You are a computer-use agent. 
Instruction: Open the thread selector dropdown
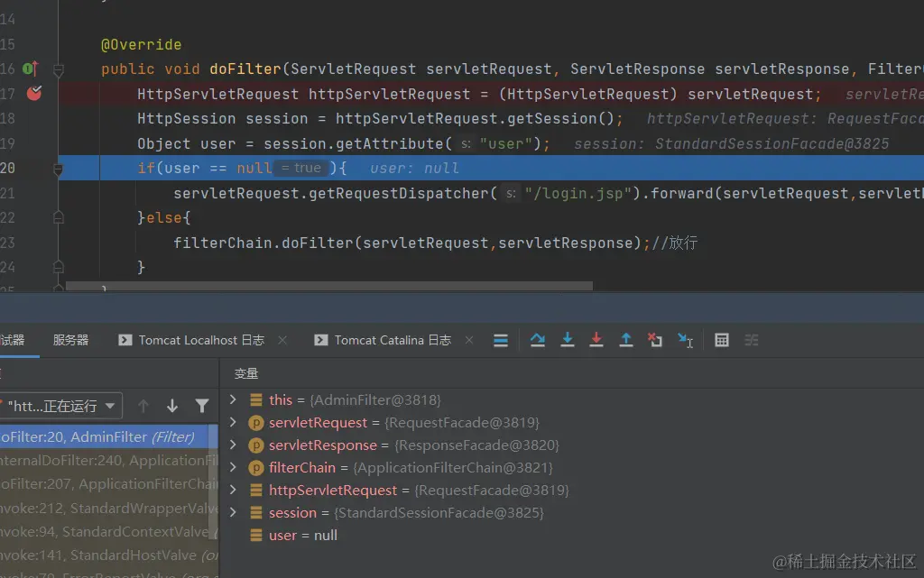[61, 406]
